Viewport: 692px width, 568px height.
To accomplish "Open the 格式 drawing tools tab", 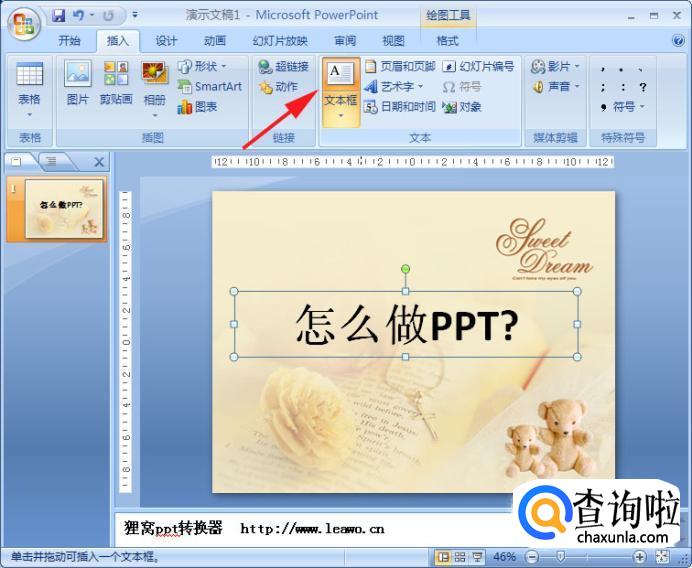I will [448, 41].
